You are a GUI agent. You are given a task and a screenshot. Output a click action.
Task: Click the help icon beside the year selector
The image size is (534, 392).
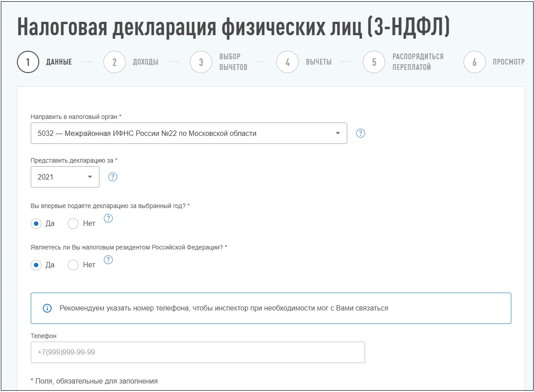(112, 177)
